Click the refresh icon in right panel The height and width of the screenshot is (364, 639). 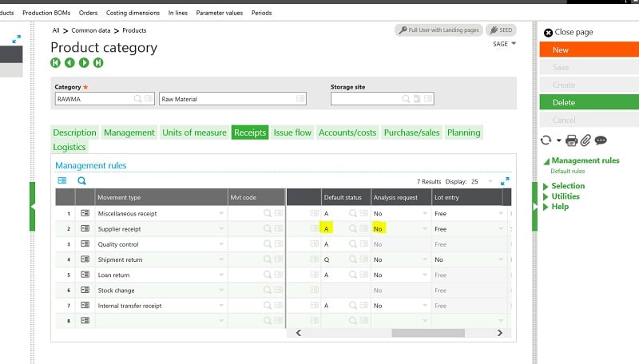point(546,140)
